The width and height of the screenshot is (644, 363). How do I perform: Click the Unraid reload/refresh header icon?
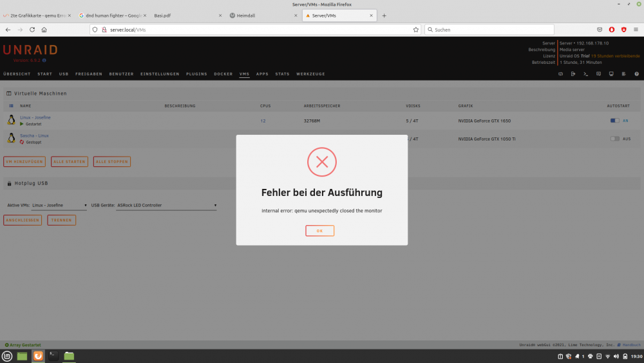561,74
